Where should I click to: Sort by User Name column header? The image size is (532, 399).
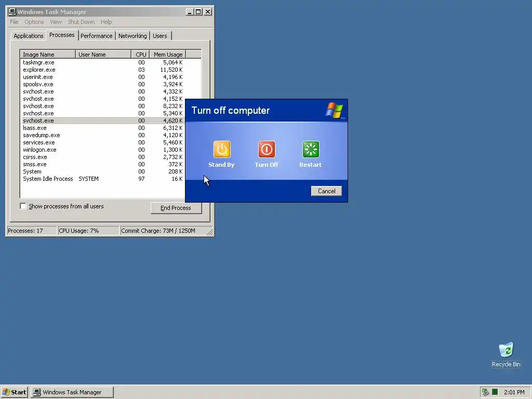tap(103, 54)
